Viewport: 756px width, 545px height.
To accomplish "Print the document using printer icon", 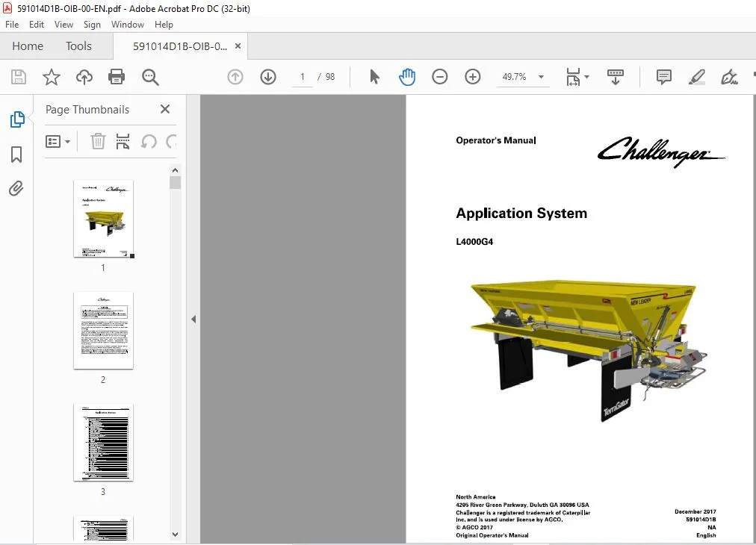I will click(117, 77).
